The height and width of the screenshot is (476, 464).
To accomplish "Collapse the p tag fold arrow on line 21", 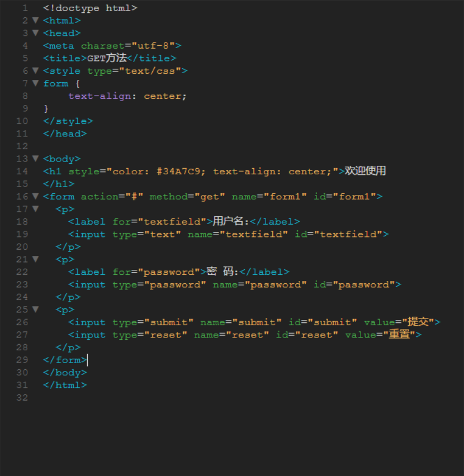I will [x=36, y=259].
